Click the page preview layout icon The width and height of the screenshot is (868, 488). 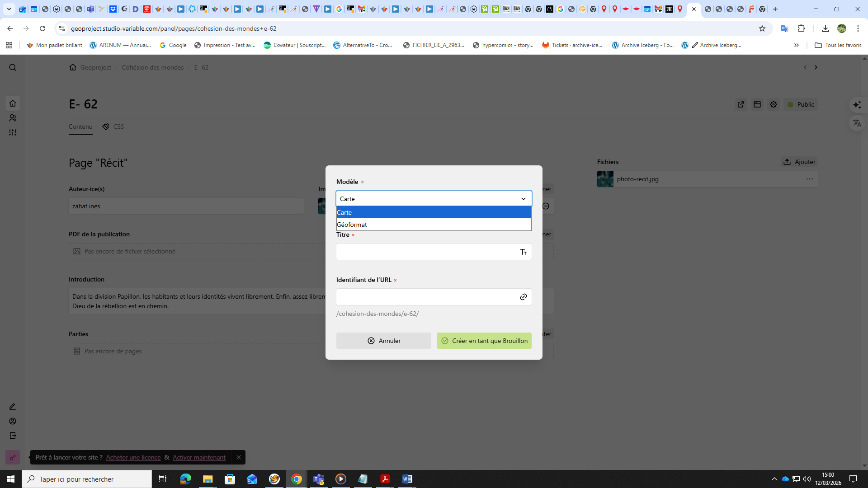tap(757, 104)
